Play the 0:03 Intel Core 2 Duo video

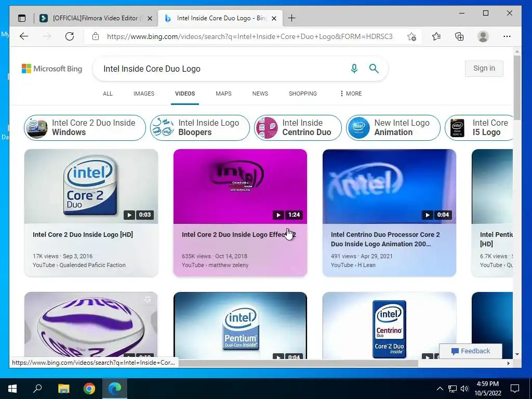91,187
